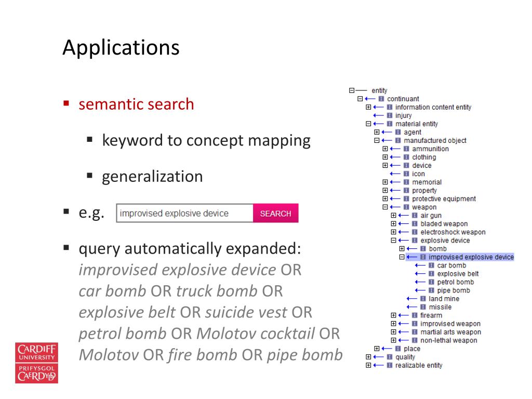Expand the protective equipment node
This screenshot has height=399, width=532.
(385, 198)
